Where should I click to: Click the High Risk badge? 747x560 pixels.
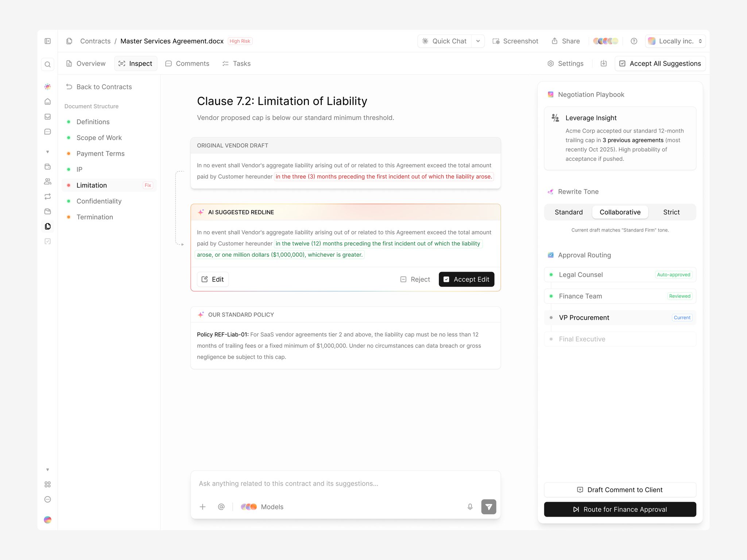click(x=240, y=41)
